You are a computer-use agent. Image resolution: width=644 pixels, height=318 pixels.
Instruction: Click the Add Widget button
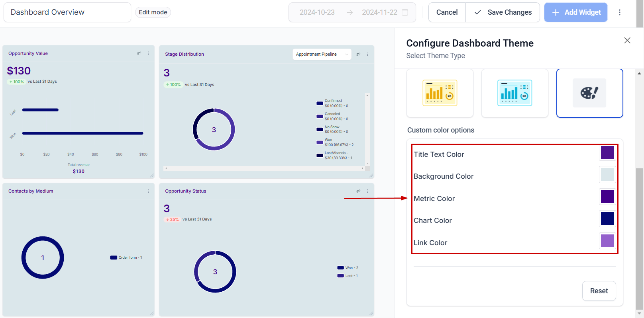click(576, 12)
